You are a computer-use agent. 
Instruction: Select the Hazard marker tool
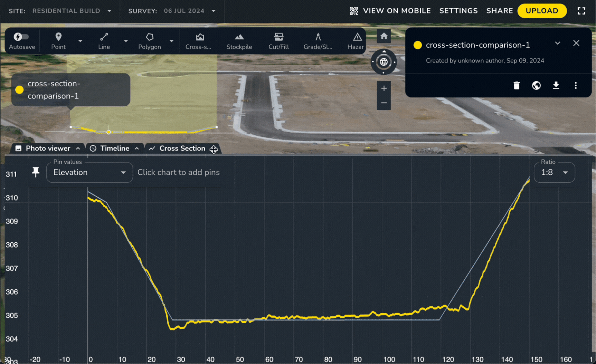coord(356,41)
